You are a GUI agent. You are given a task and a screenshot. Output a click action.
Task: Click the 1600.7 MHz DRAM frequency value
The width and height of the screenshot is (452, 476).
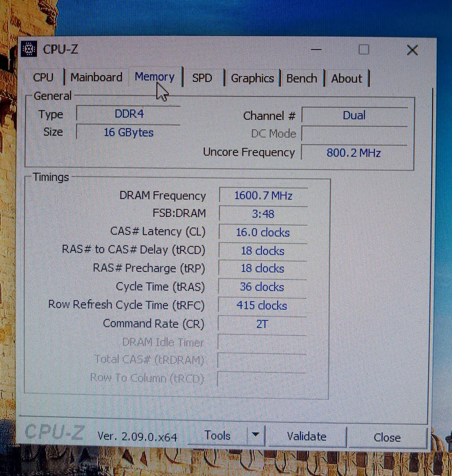(263, 195)
